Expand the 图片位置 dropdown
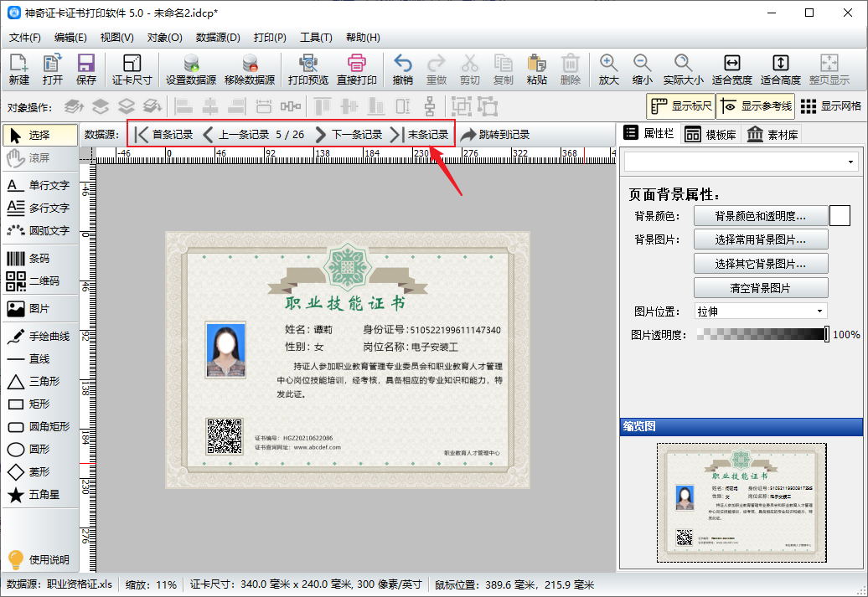This screenshot has height=597, width=868. pyautogui.click(x=760, y=311)
